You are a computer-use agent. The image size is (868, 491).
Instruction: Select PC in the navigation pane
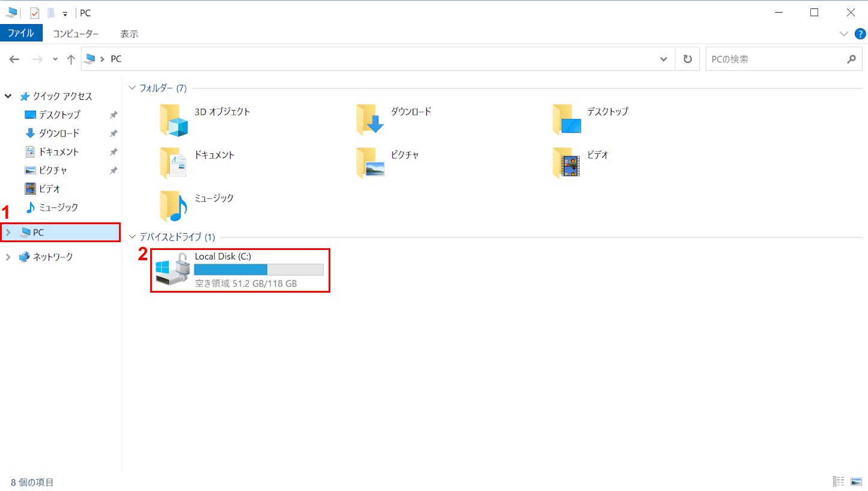[61, 232]
